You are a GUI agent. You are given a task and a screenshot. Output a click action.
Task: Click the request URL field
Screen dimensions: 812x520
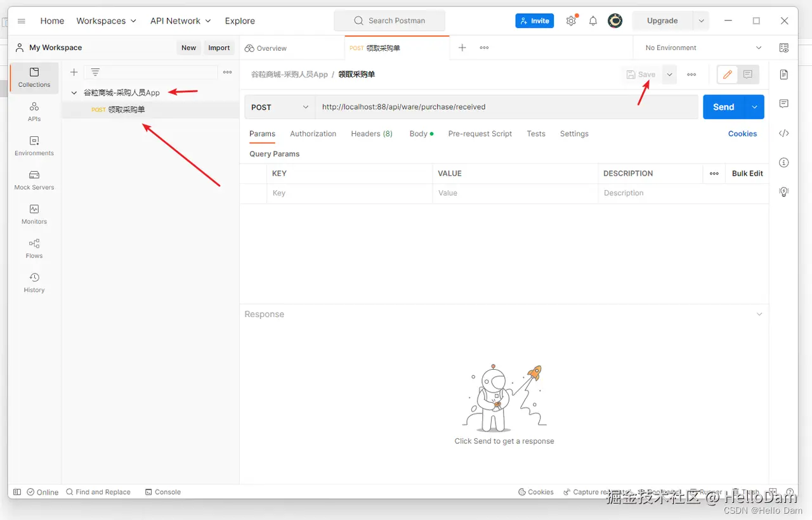[x=506, y=107]
